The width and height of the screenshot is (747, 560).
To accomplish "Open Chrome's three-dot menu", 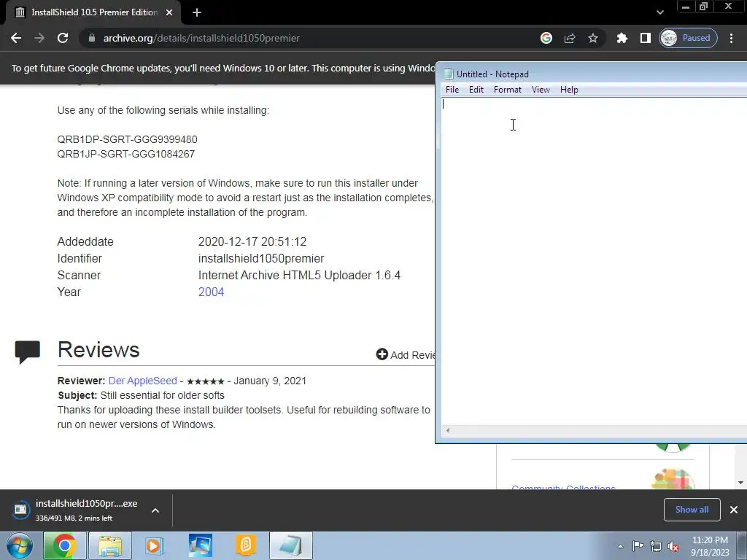I will [731, 38].
